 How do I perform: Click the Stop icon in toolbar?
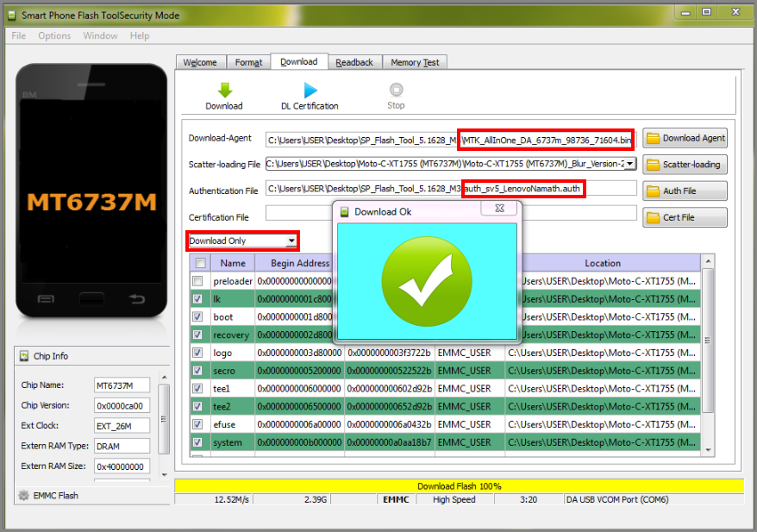coord(396,90)
